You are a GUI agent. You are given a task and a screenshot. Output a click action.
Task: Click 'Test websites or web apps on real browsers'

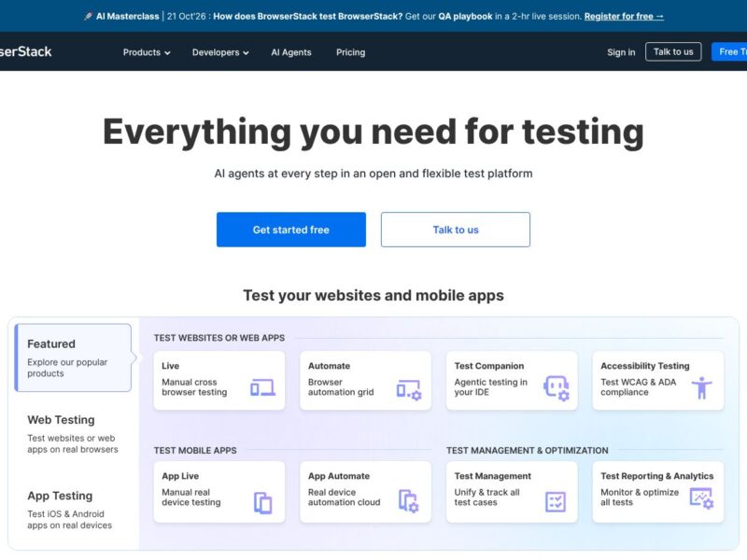click(73, 443)
